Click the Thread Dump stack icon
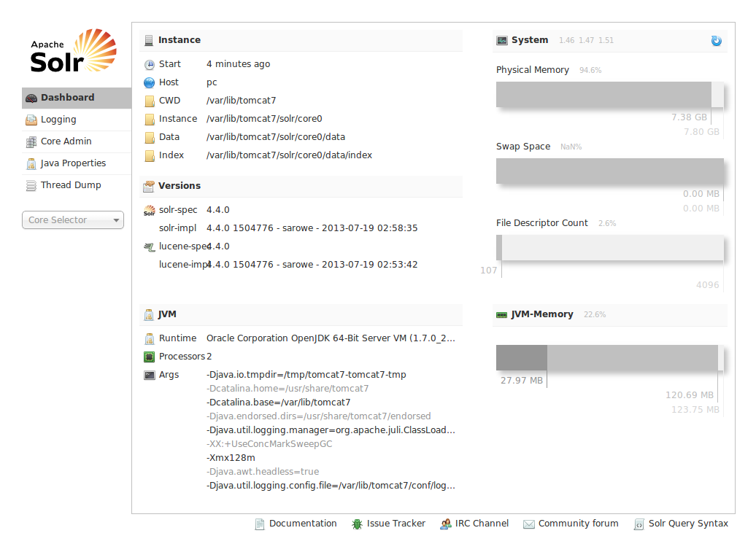Viewport: 756px width, 544px height. [x=31, y=185]
